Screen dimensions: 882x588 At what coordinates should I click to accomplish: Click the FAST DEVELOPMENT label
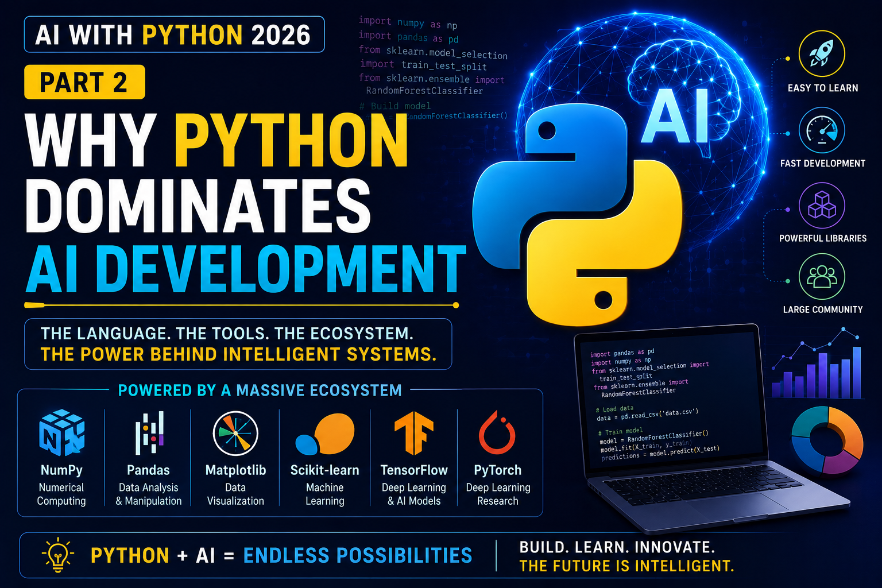click(822, 164)
